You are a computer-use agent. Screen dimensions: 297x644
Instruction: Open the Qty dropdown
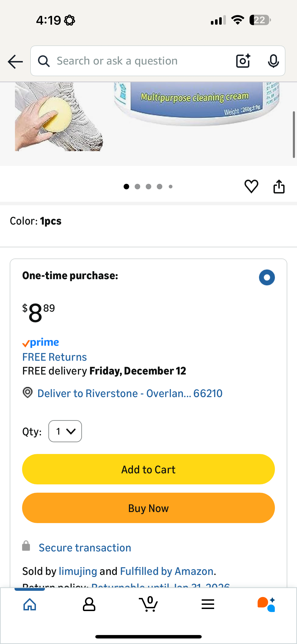point(65,431)
